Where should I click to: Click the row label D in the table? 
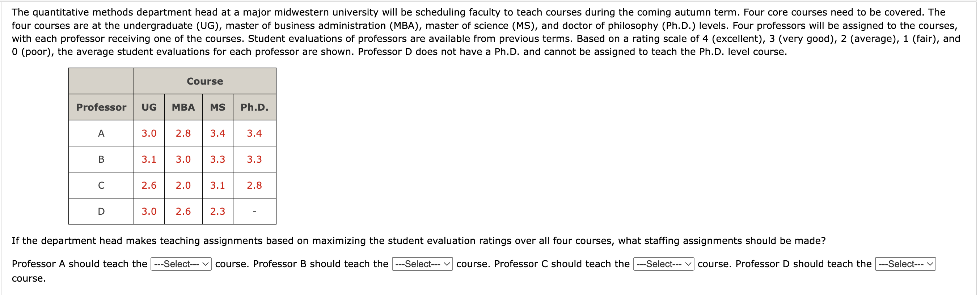pyautogui.click(x=101, y=211)
